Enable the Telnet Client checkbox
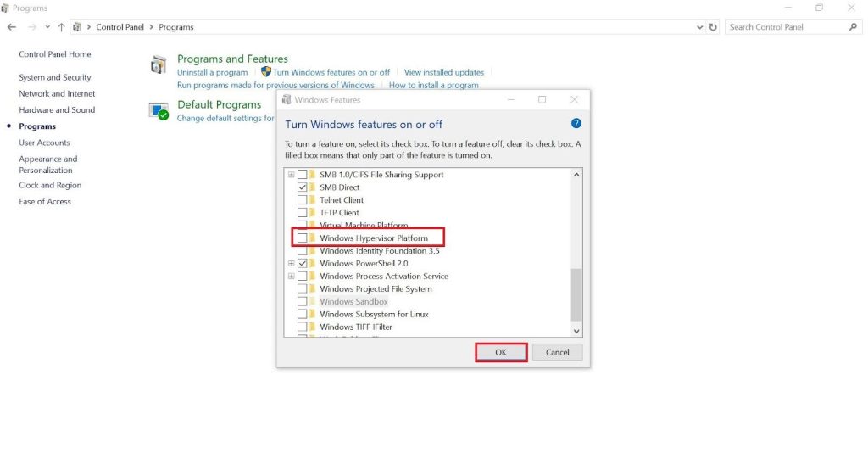 coord(303,200)
